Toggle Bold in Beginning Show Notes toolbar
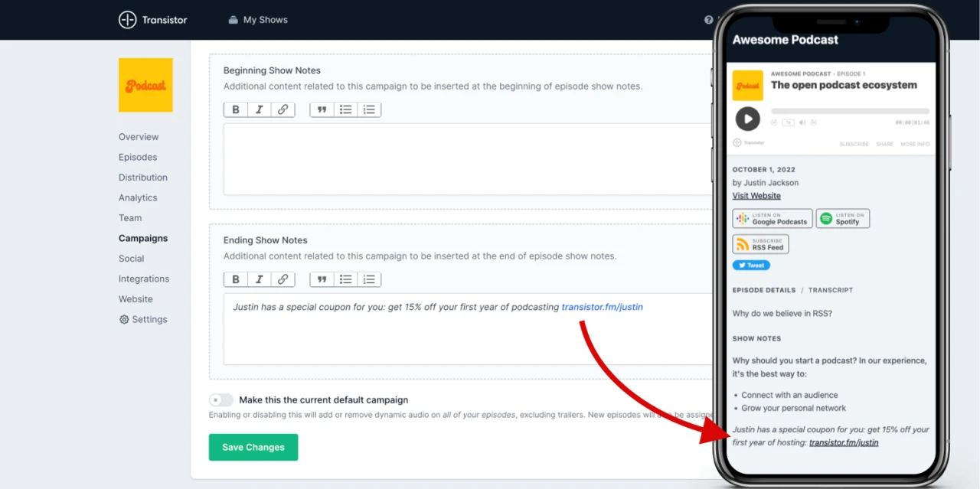The image size is (980, 489). pos(236,109)
